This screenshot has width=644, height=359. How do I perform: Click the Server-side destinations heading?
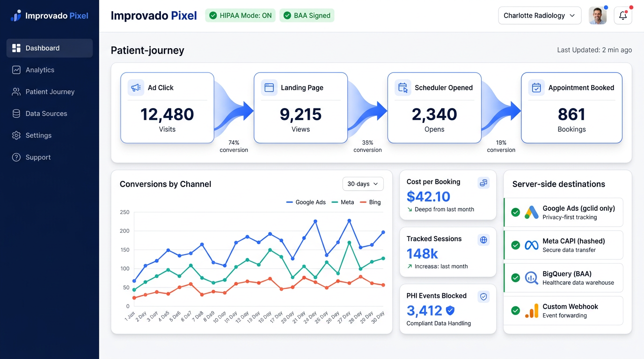(558, 184)
